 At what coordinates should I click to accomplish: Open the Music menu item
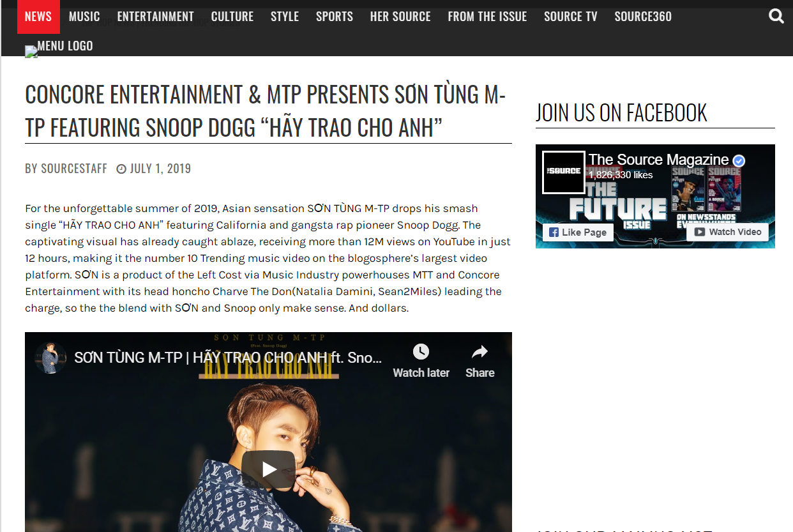[x=84, y=17]
